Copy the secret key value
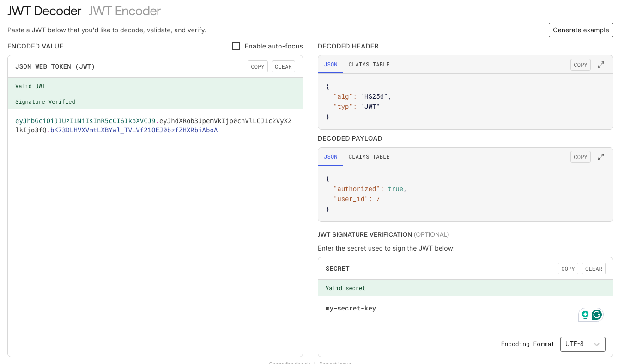This screenshot has width=624, height=364. [x=568, y=269]
